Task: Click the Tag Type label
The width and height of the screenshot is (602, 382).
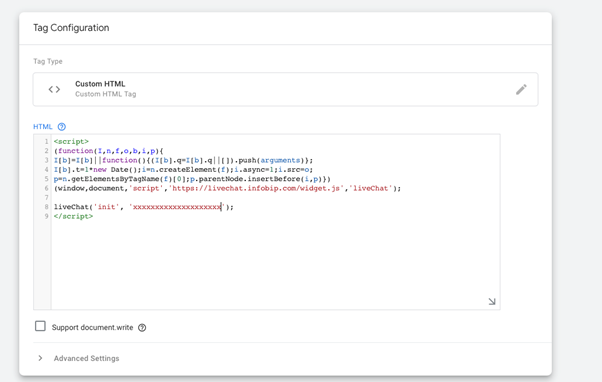Action: (x=48, y=61)
